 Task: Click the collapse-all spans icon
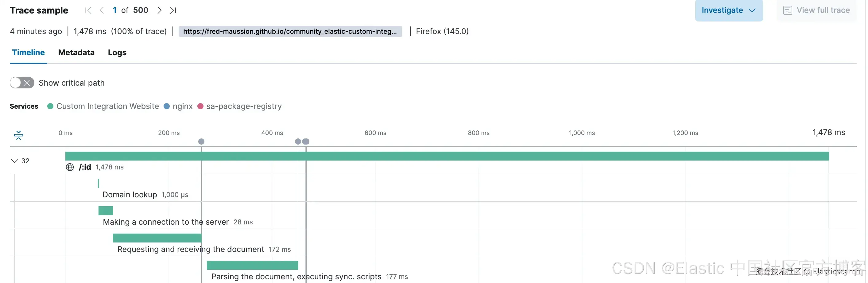(18, 135)
